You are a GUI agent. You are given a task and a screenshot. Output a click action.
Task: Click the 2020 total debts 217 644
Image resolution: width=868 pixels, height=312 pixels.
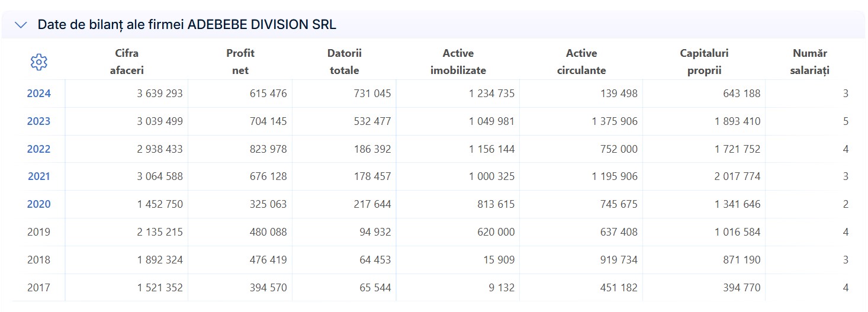tap(372, 204)
